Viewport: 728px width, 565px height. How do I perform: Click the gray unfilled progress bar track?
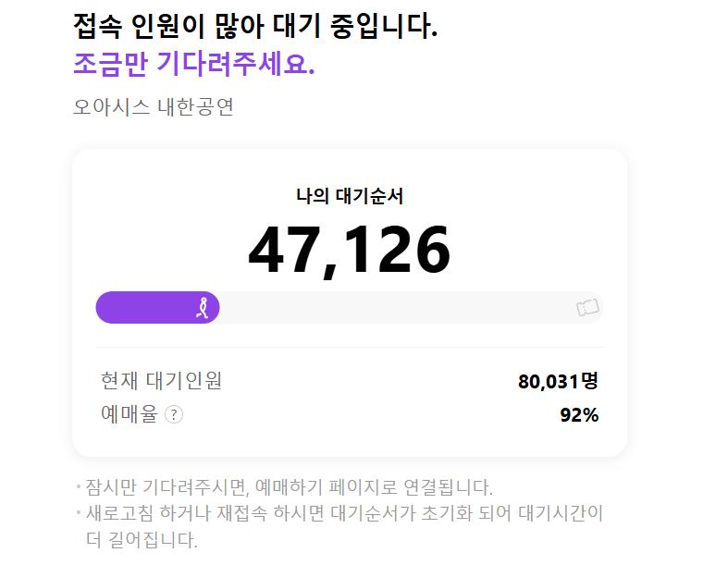411,307
